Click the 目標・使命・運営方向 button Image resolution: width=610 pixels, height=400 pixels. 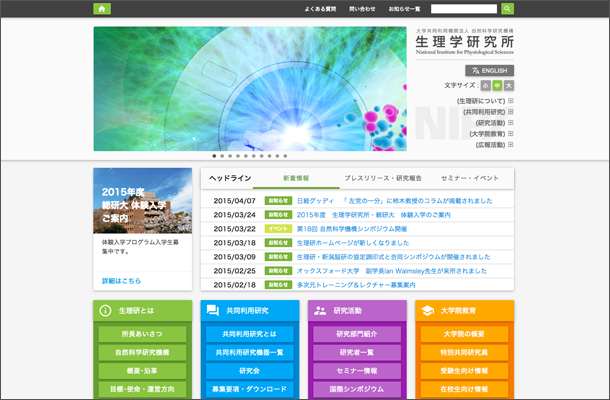[x=142, y=389]
